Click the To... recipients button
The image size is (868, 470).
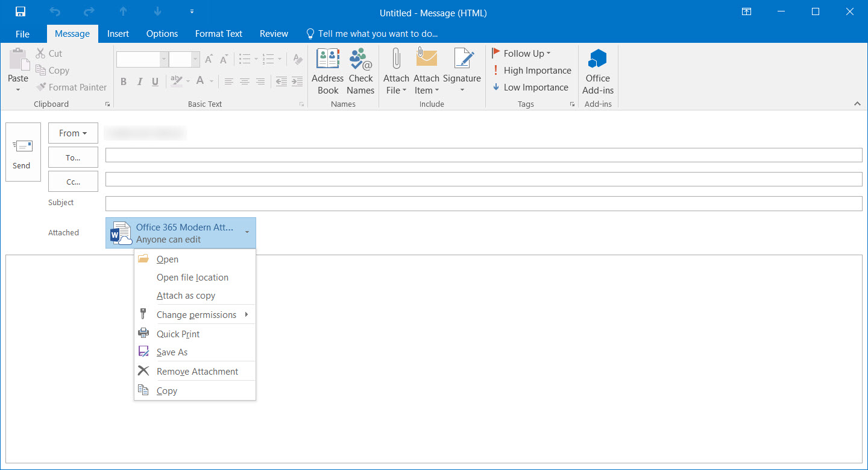coord(73,157)
